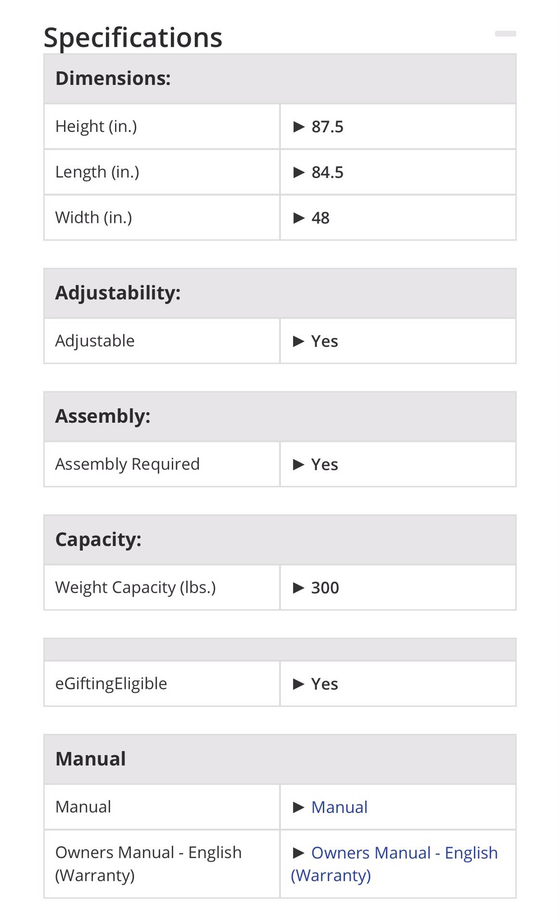560x924 pixels.
Task: Click the arrow before Owners Manual link
Action: 299,853
